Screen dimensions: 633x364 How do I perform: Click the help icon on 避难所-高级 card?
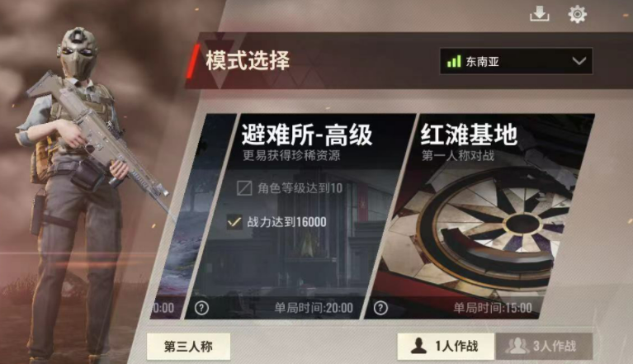(x=201, y=308)
